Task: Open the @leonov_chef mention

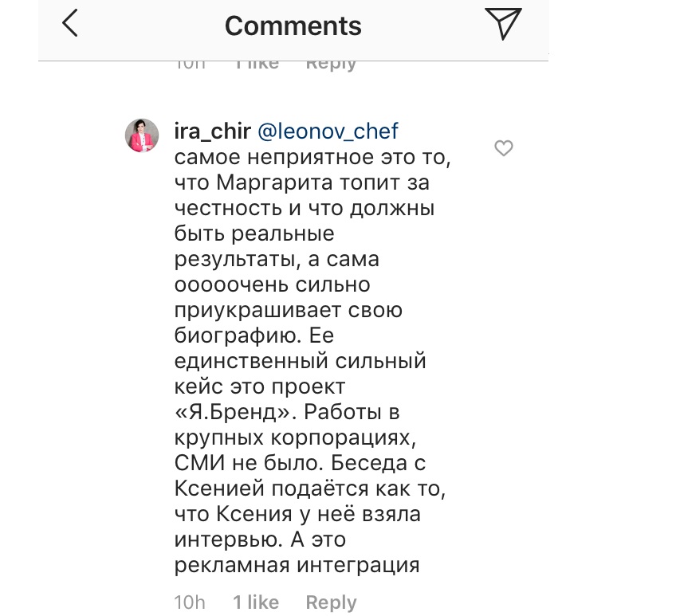Action: click(327, 131)
